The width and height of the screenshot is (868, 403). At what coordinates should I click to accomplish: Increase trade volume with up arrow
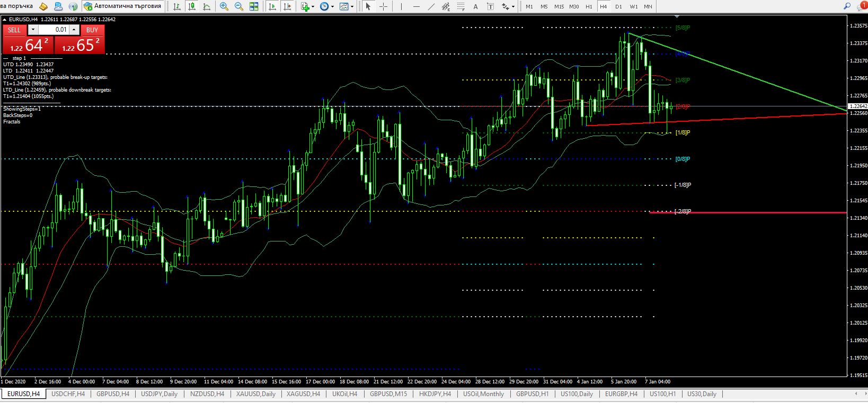[74, 30]
